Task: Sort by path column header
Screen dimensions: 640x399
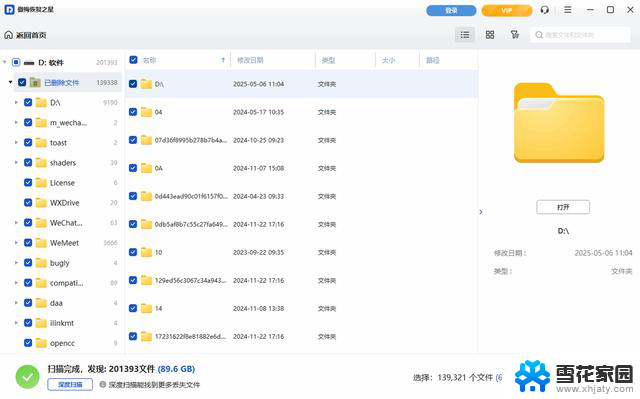Action: click(x=433, y=60)
